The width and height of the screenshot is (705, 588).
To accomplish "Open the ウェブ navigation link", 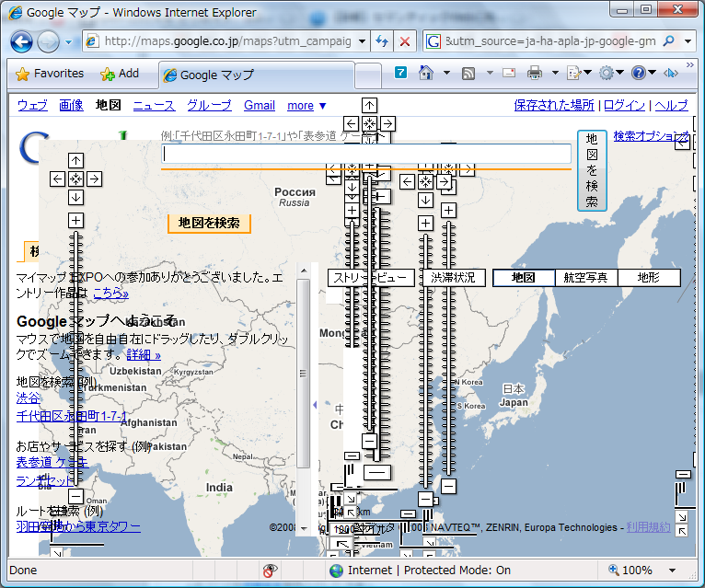I will click(32, 106).
